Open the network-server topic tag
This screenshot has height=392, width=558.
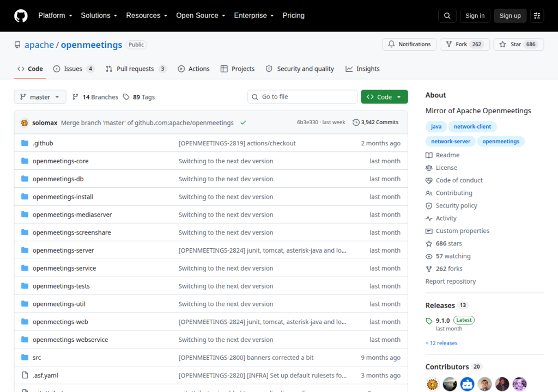coord(451,142)
